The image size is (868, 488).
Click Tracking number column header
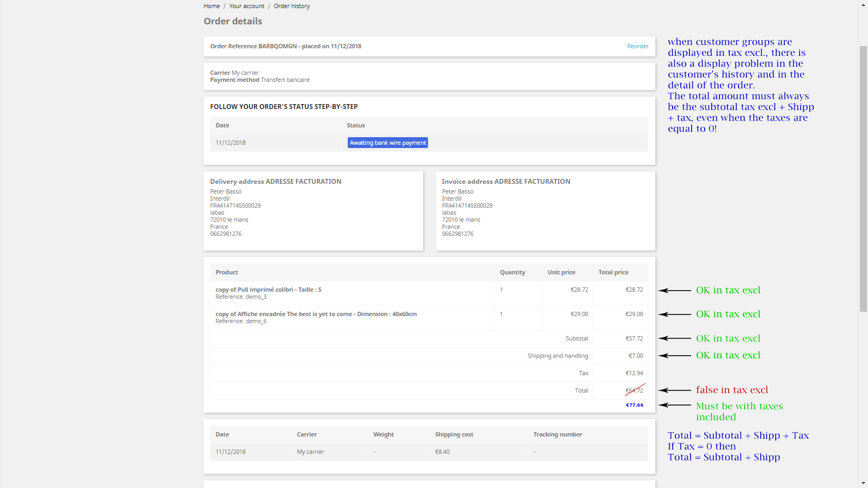coord(558,434)
